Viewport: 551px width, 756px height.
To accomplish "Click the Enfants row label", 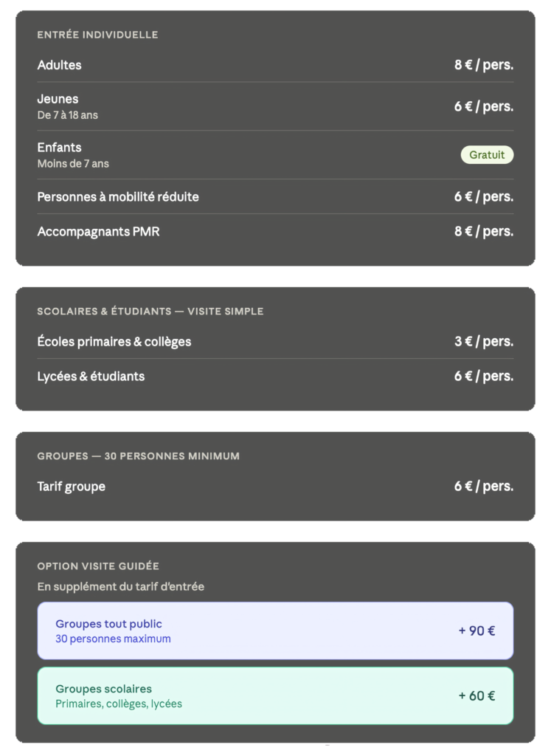I will pyautogui.click(x=60, y=148).
